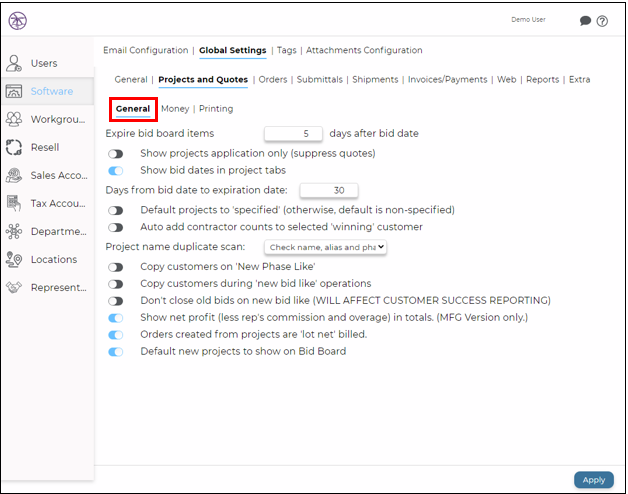The height and width of the screenshot is (494, 628).
Task: Click the Expire bid board items days field
Action: [x=293, y=134]
